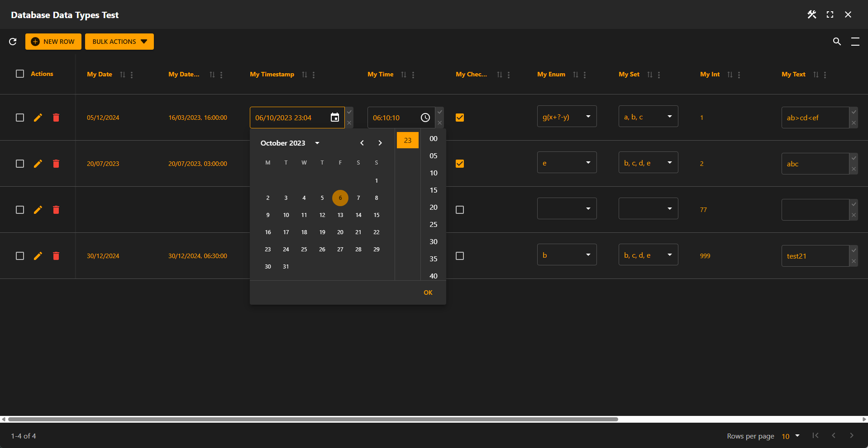
Task: Uncheck My Checkbox in the first row
Action: coord(460,118)
